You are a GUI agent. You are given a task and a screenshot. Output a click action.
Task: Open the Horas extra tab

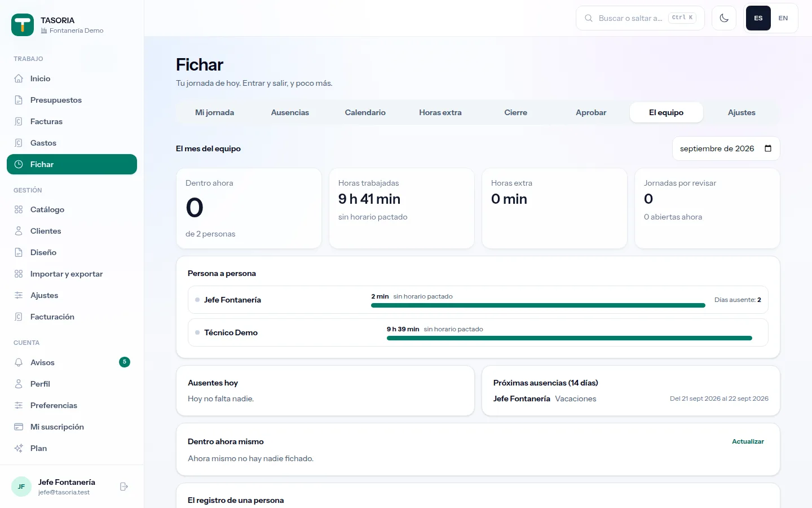pyautogui.click(x=440, y=112)
